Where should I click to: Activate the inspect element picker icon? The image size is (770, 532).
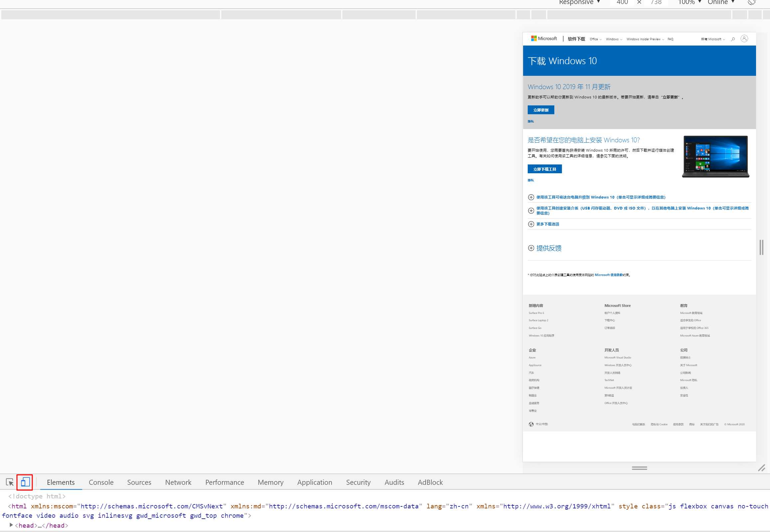(x=10, y=482)
